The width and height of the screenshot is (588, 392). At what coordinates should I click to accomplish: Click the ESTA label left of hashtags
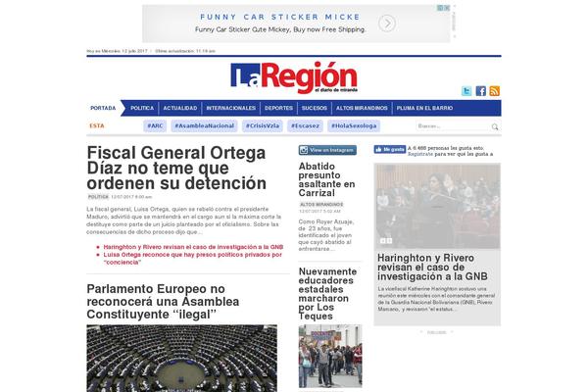point(97,126)
